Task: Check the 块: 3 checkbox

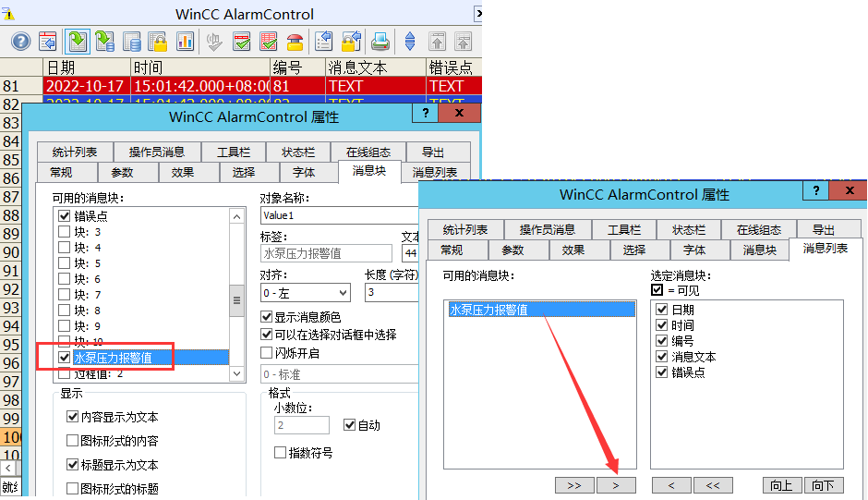Action: coord(65,232)
